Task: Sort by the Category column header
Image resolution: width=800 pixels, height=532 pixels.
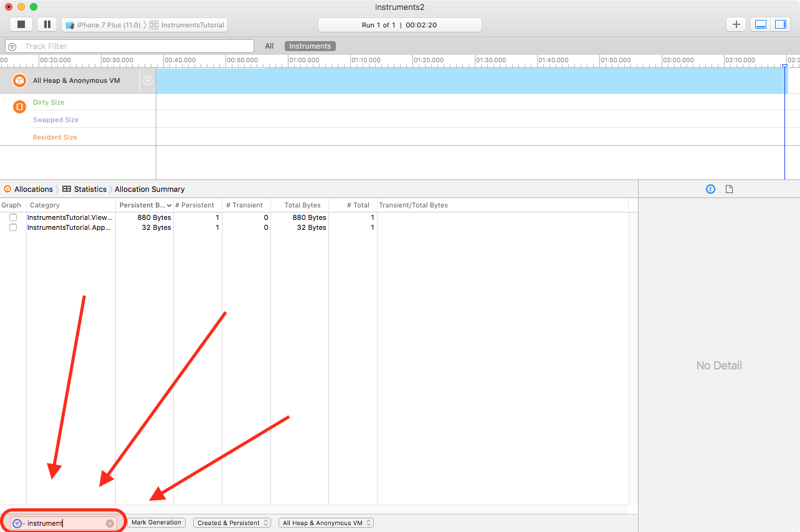Action: (45, 205)
